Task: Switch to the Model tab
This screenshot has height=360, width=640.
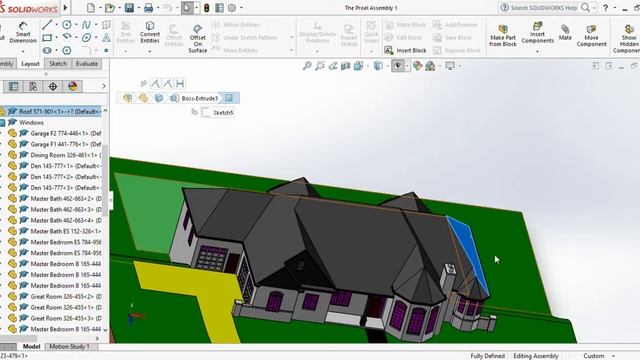Action: click(31, 347)
